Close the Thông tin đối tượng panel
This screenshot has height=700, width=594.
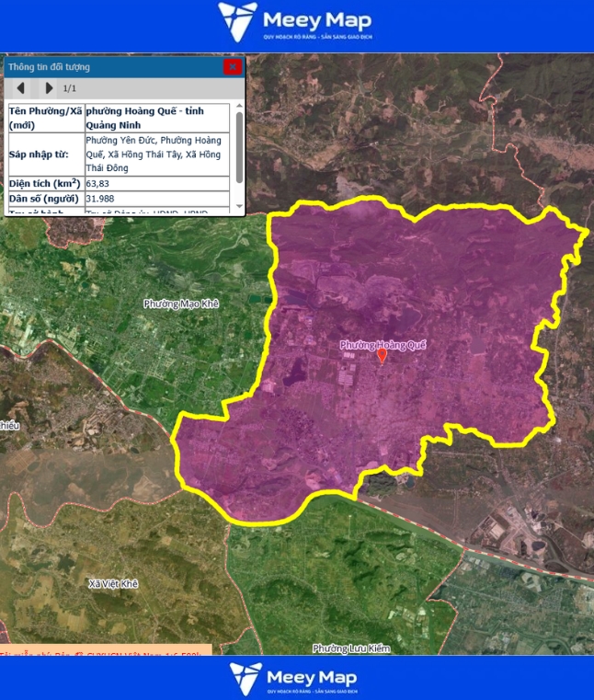click(233, 66)
